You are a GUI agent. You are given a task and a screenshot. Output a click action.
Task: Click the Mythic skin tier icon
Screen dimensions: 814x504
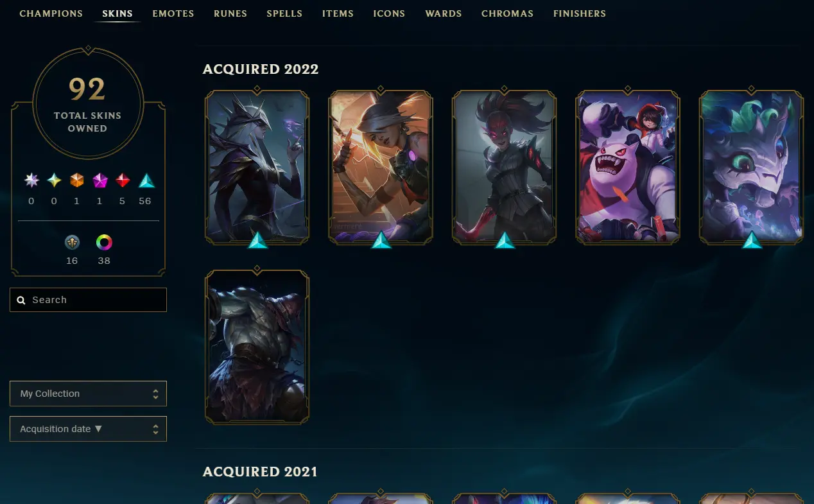tap(54, 180)
